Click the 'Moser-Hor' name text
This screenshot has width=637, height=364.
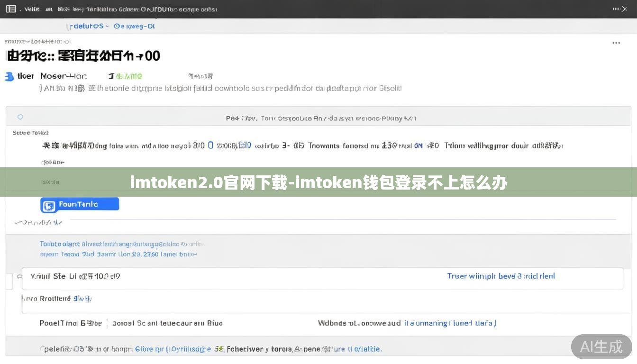click(x=64, y=76)
